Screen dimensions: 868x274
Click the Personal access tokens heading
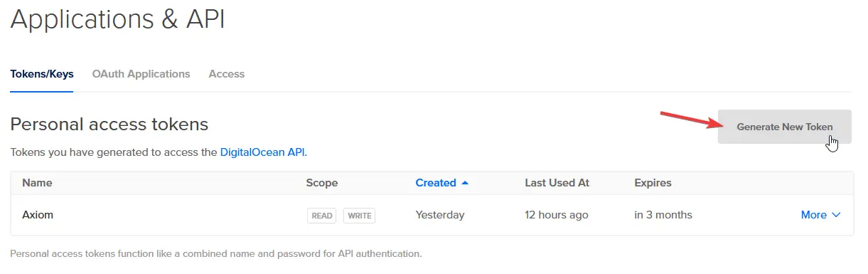tap(109, 125)
